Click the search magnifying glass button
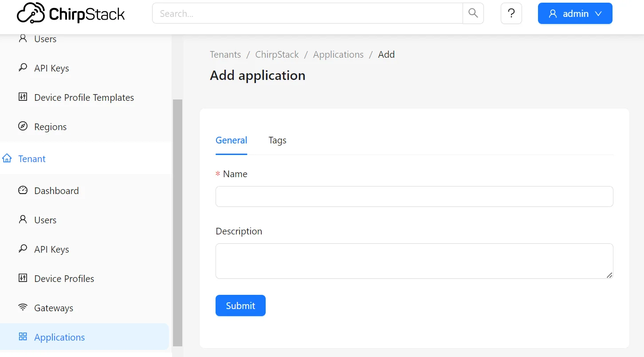The width and height of the screenshot is (644, 357). [473, 13]
